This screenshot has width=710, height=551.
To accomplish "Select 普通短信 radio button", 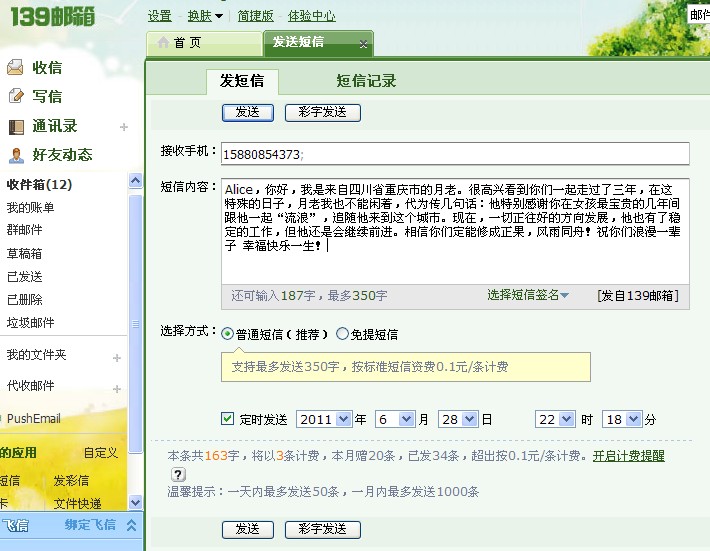I will click(227, 334).
